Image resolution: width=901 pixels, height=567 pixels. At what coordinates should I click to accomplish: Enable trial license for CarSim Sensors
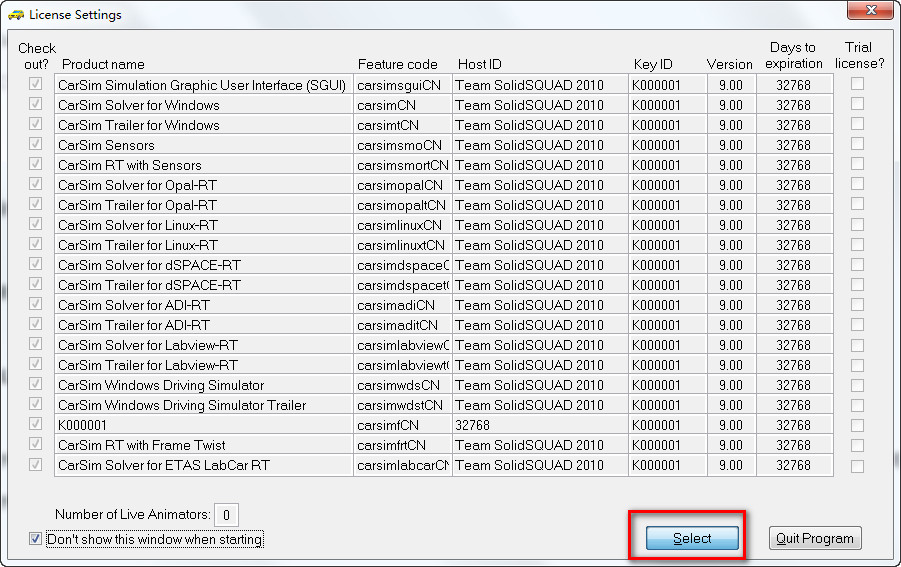(x=857, y=144)
